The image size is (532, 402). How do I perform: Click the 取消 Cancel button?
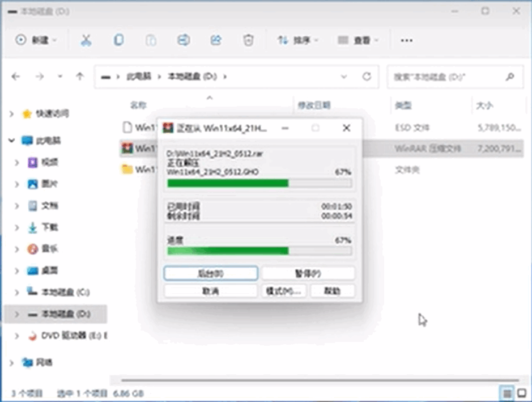pos(211,291)
